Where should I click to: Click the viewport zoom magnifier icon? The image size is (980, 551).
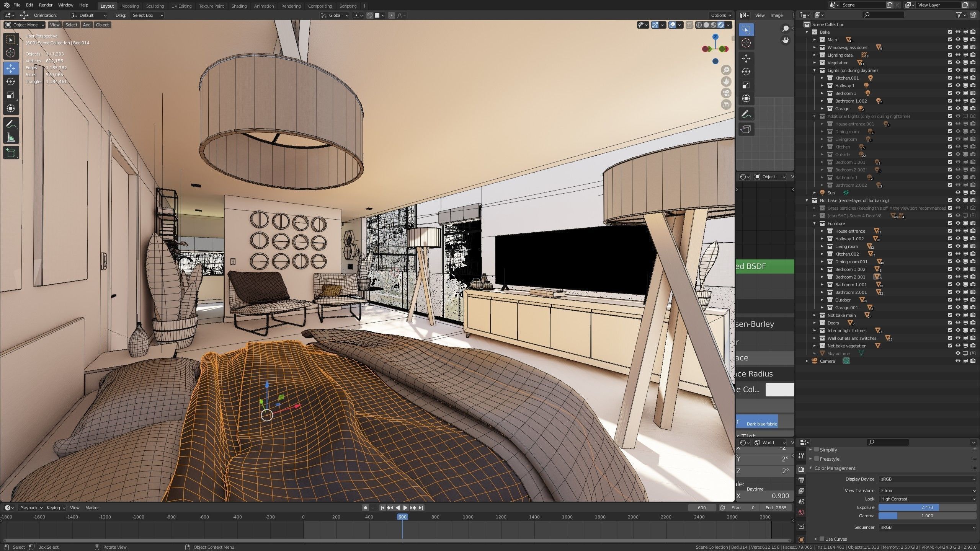726,70
